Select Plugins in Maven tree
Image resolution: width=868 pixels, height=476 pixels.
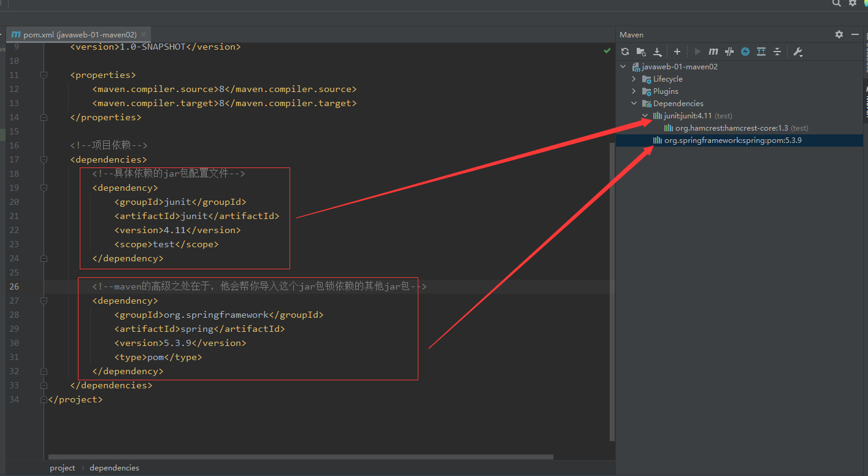666,91
